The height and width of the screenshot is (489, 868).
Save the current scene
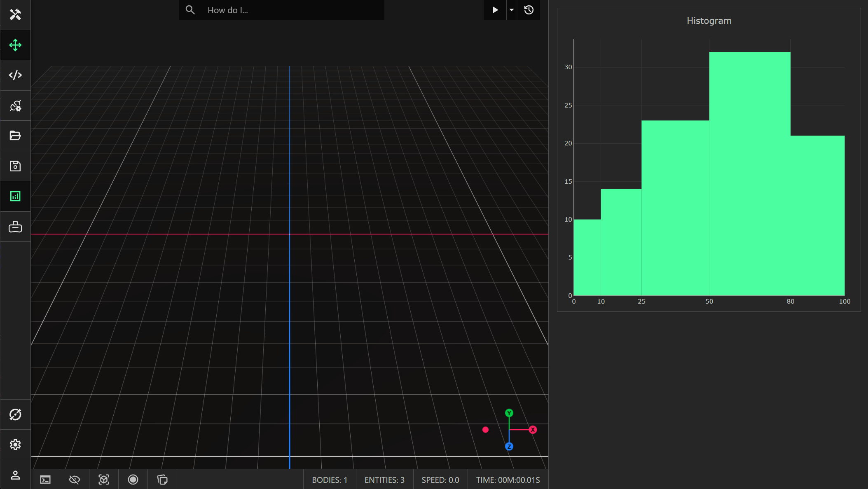pos(15,166)
